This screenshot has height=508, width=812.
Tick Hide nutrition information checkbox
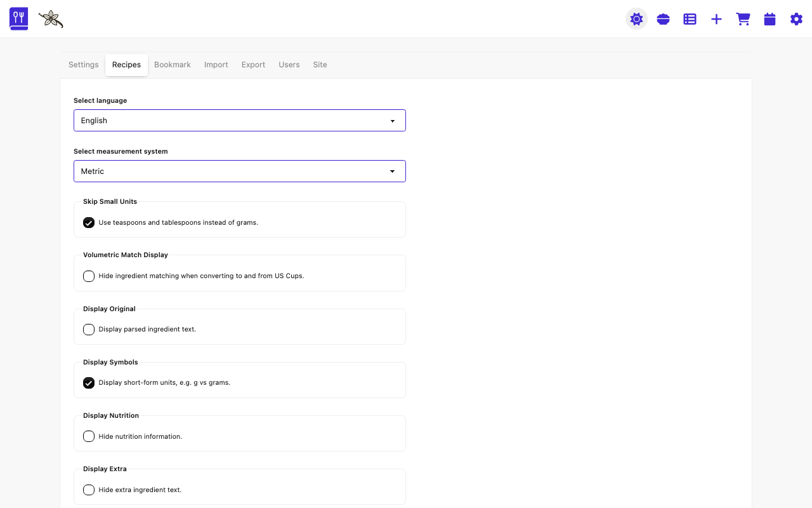click(89, 436)
